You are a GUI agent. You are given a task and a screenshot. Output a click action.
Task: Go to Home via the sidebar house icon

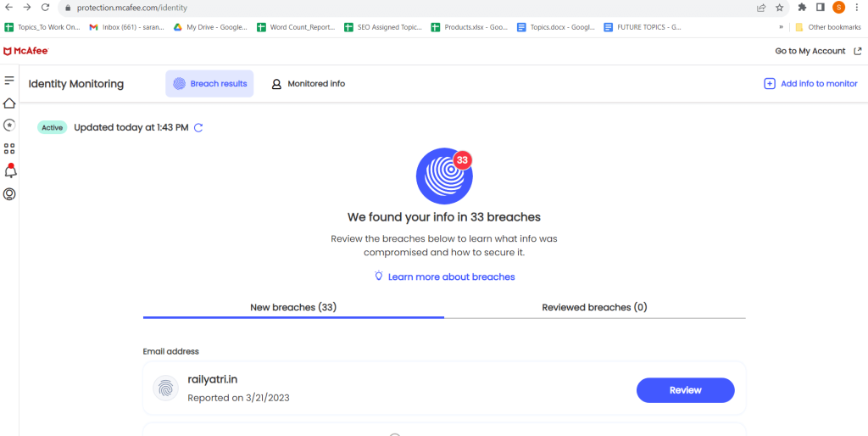point(8,103)
